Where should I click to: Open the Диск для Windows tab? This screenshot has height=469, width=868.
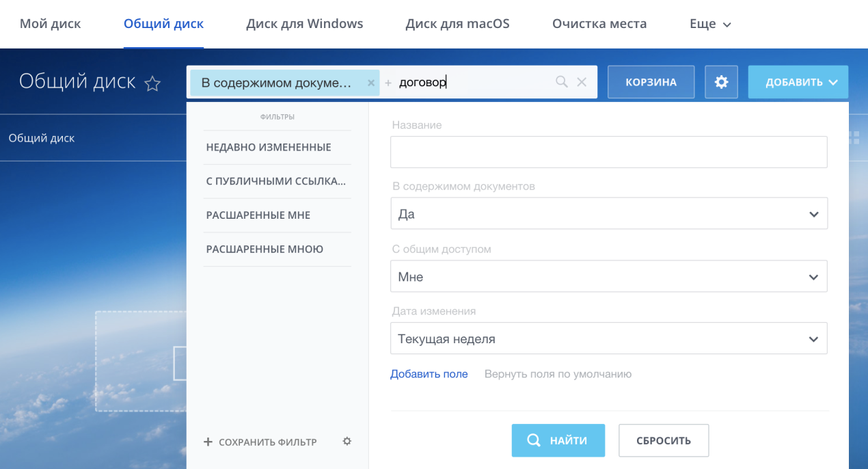[x=304, y=24]
